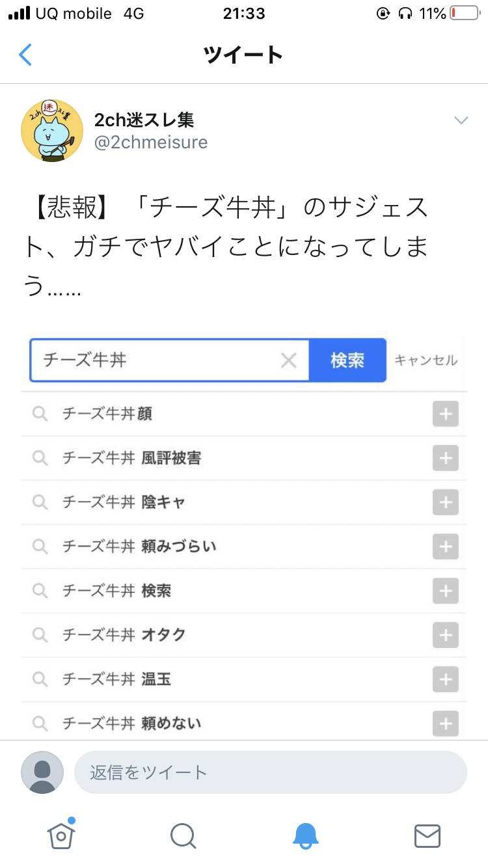Add チーズ牛丼 陰キャ using the plus icon
This screenshot has height=868, width=488.
pyautogui.click(x=446, y=502)
